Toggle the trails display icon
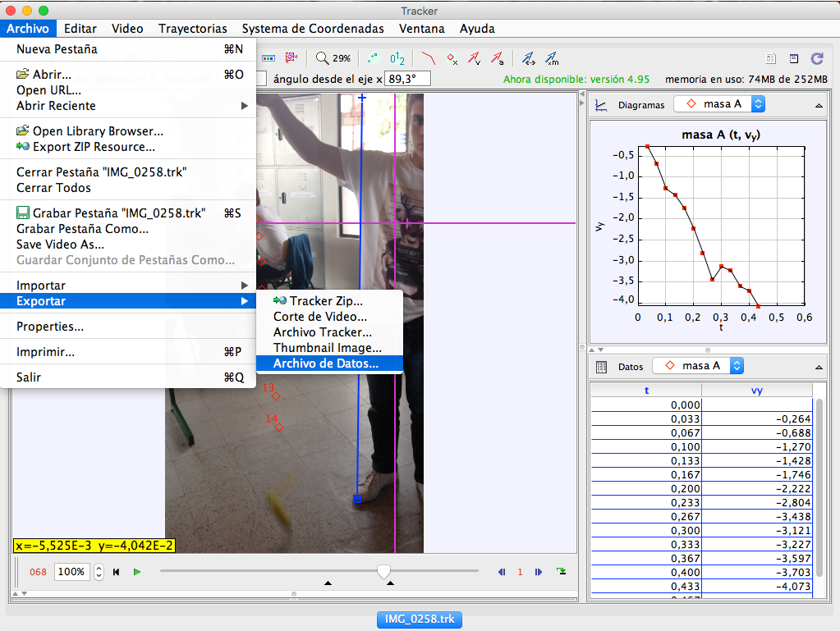This screenshot has height=631, width=840. point(373,57)
